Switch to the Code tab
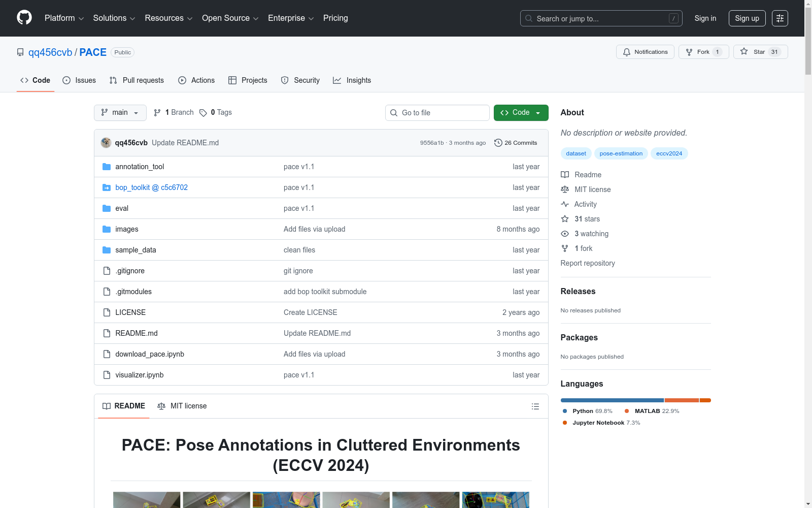 36,80
